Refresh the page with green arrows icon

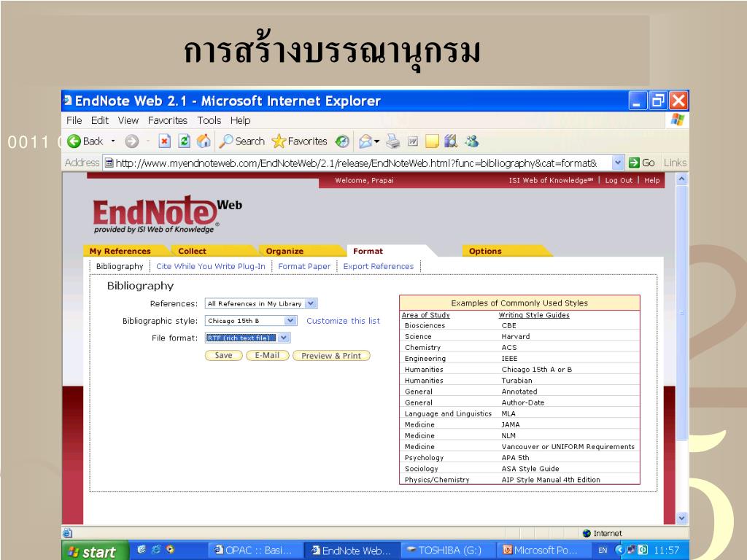pos(185,141)
